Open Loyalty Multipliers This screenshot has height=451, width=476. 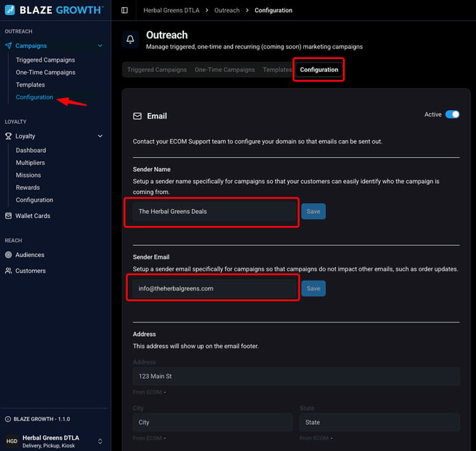click(31, 163)
